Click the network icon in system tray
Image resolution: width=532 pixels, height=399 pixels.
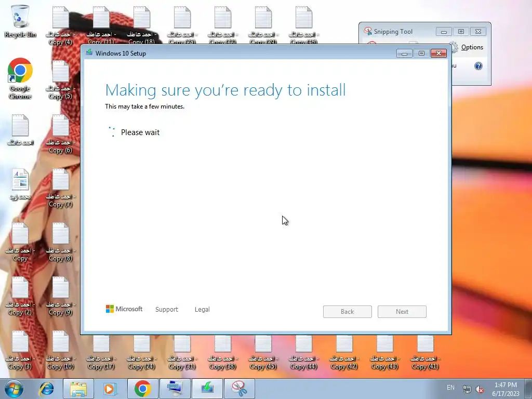click(x=467, y=389)
